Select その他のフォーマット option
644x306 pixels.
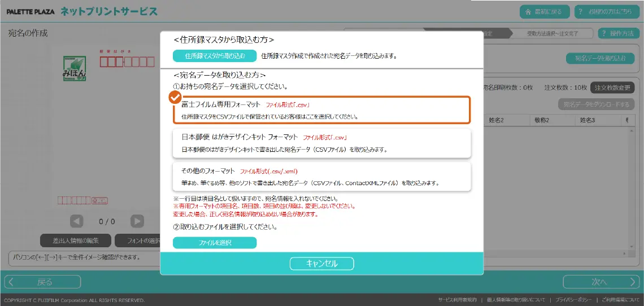pyautogui.click(x=321, y=176)
